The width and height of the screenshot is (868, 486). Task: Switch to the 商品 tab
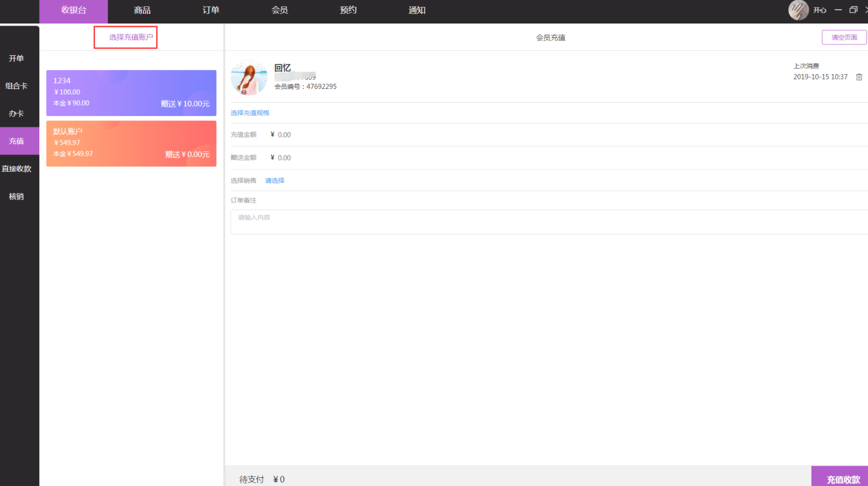click(142, 10)
